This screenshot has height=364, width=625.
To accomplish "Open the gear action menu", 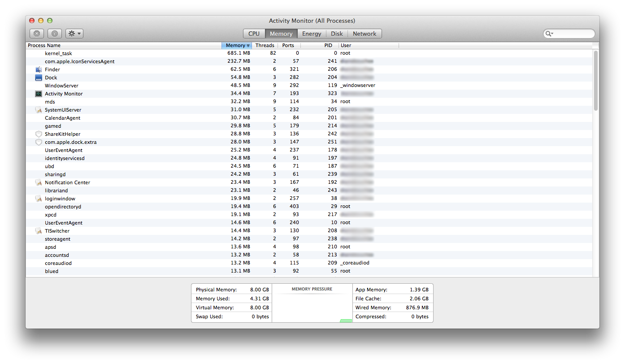I will point(74,34).
